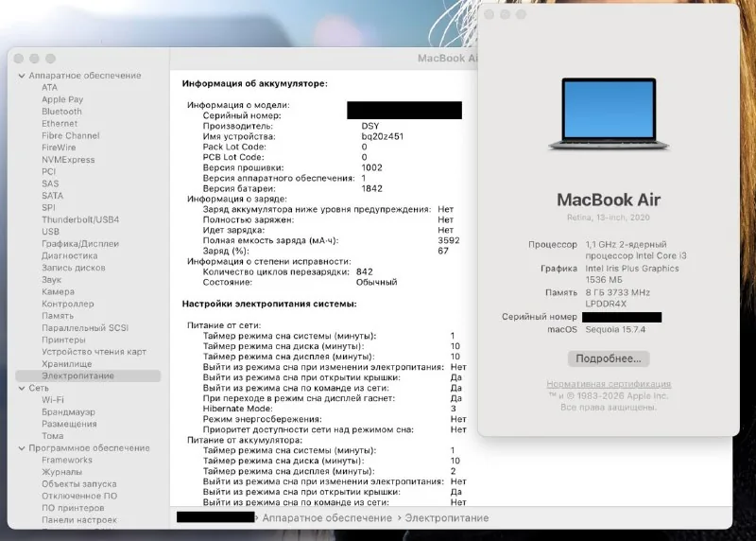Collapse the Аппаратное обеспечение section
The height and width of the screenshot is (541, 756).
[x=22, y=76]
